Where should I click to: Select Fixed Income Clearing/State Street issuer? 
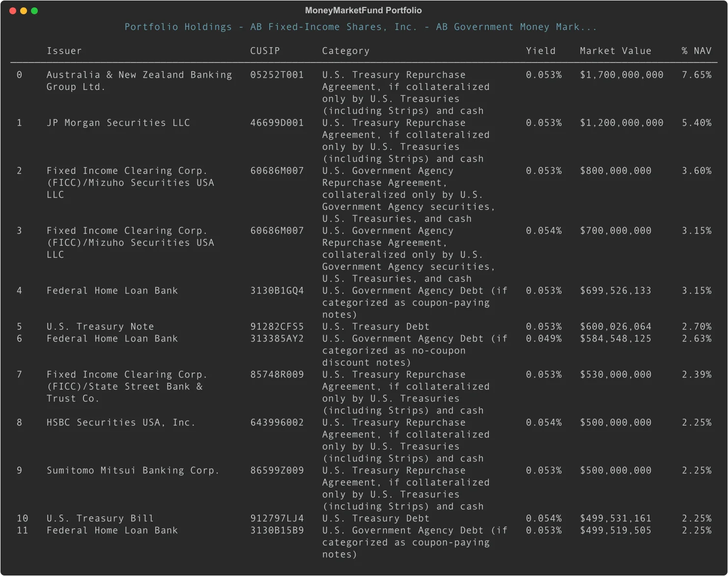tap(127, 386)
